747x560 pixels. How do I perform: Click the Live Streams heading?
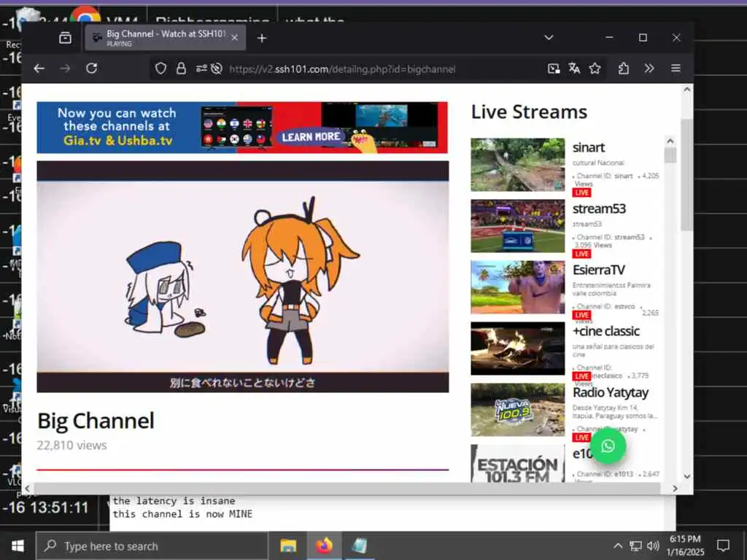point(530,112)
